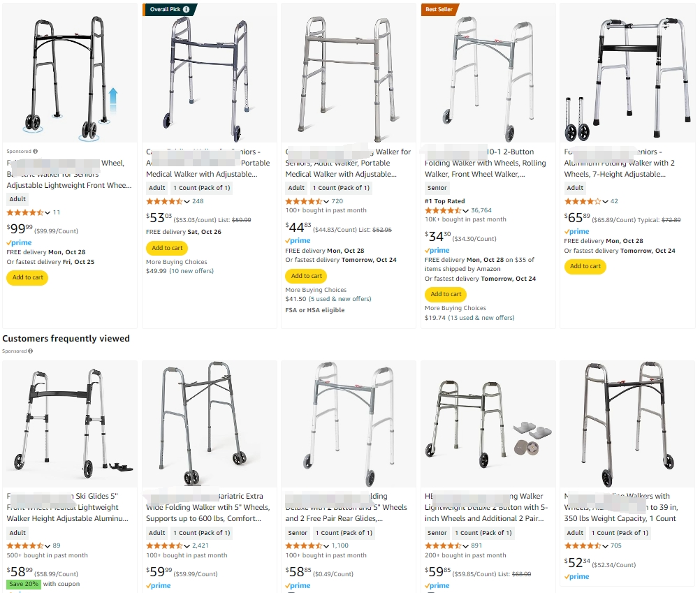The width and height of the screenshot is (700, 593).
Task: Click Sponsored info icon above the $99.99 walker
Action: 36,151
